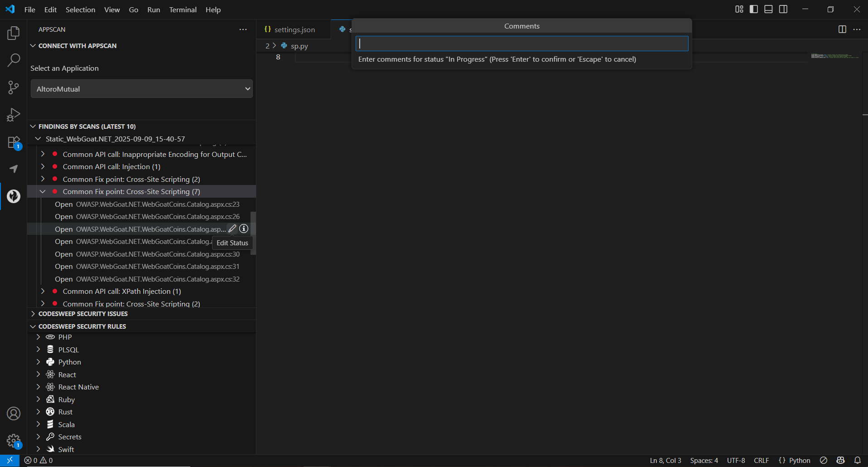Click the sp.py breadcrumb item
The width and height of the screenshot is (868, 467).
click(295, 46)
